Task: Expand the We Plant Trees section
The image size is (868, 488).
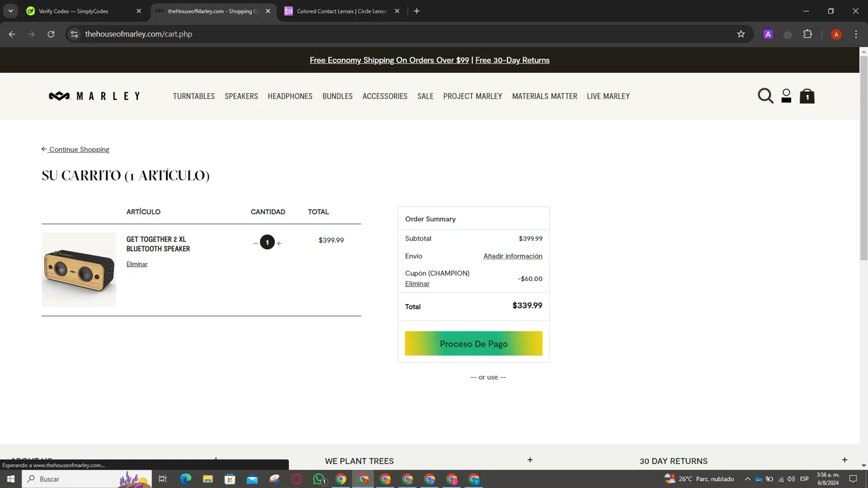Action: [x=529, y=460]
